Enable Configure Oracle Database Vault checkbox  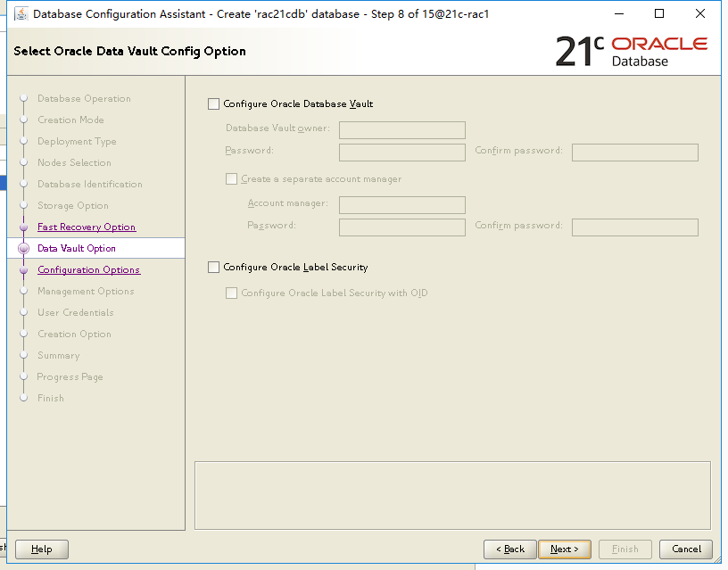click(x=213, y=104)
